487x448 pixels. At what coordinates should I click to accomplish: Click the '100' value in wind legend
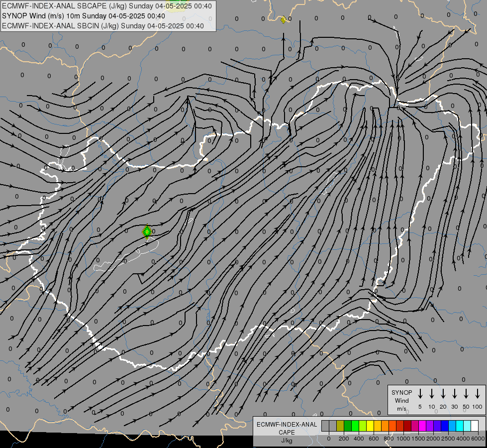(x=478, y=407)
